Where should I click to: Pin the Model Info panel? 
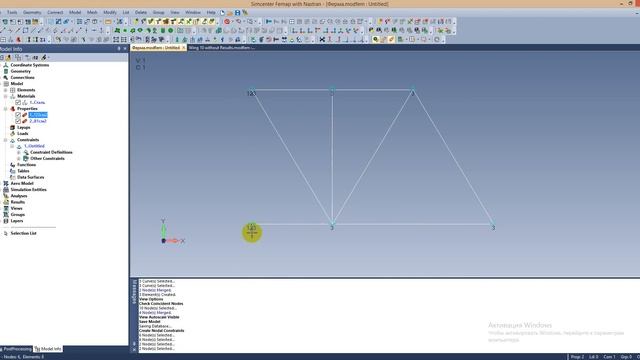click(119, 49)
